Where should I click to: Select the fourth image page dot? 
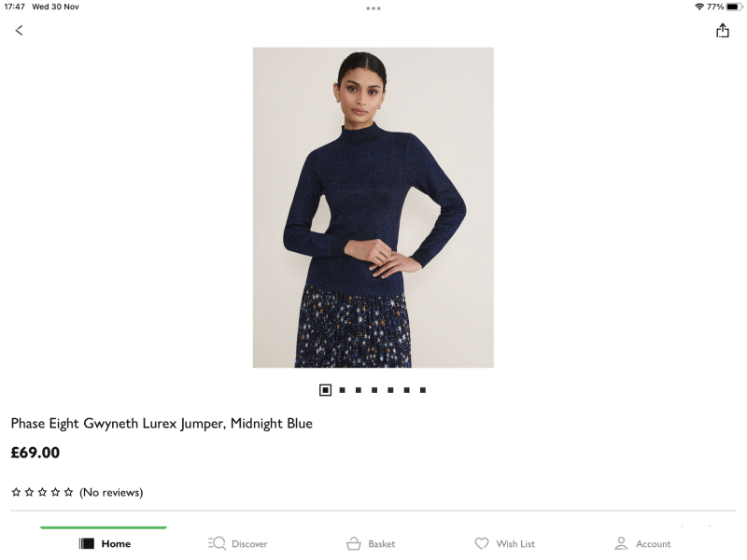tap(374, 390)
